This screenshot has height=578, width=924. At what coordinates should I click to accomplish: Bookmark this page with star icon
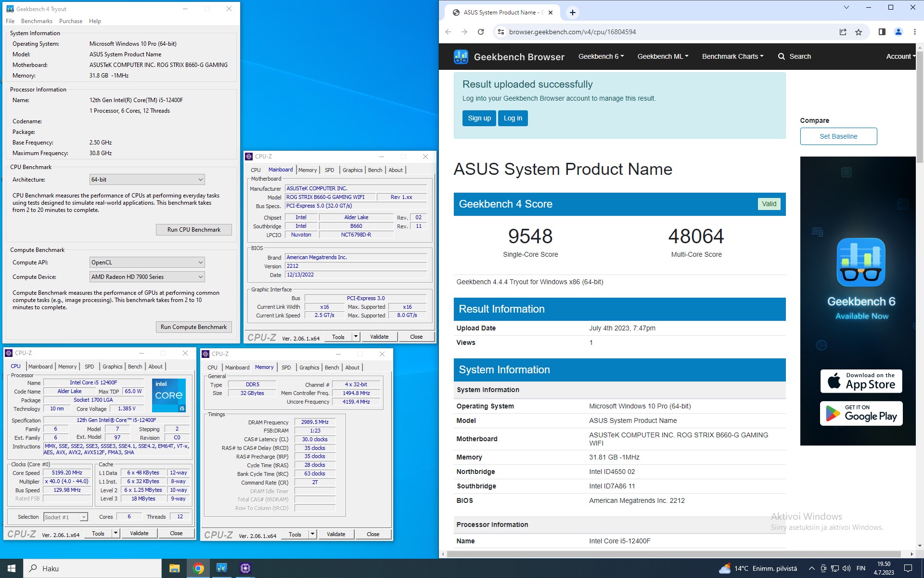pyautogui.click(x=859, y=32)
